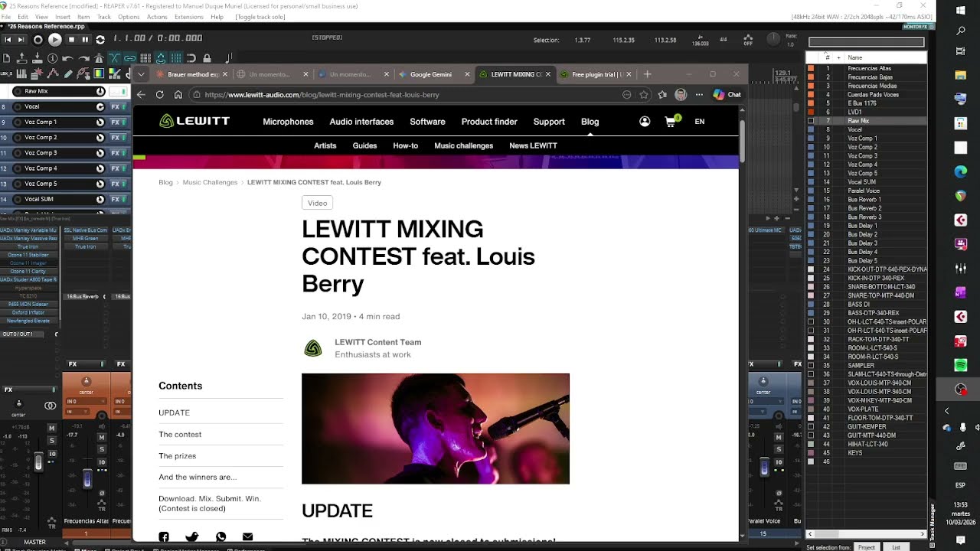This screenshot has height=551, width=980.
Task: Click browser home icon
Action: [x=178, y=95]
